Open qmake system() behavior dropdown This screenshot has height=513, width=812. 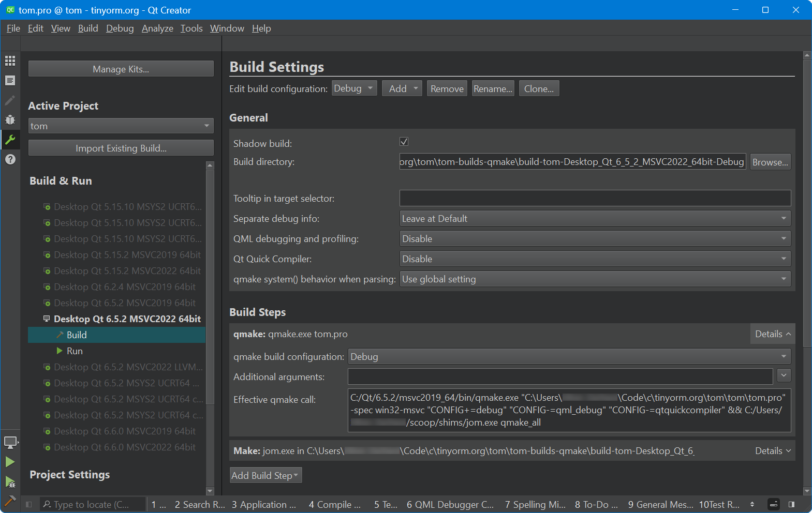[x=595, y=279]
